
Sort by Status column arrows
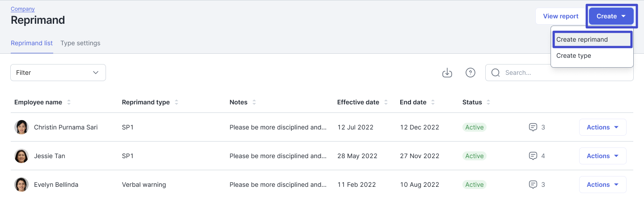(488, 102)
